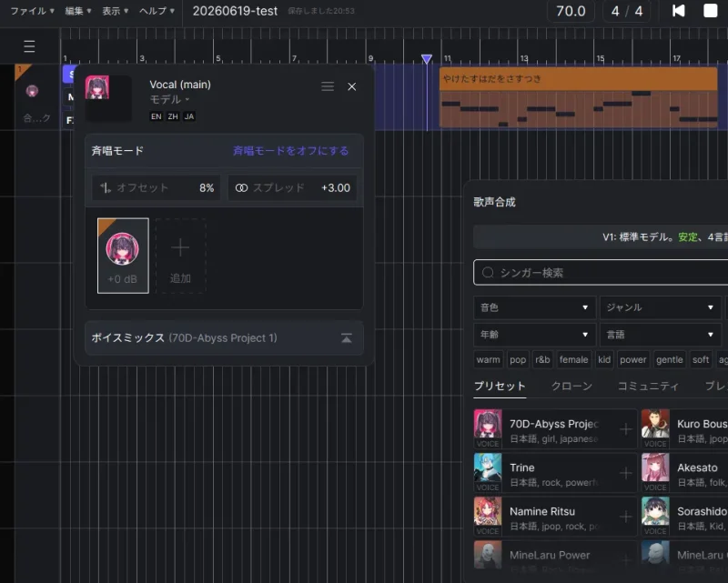Click the JA language badge

coord(189,116)
